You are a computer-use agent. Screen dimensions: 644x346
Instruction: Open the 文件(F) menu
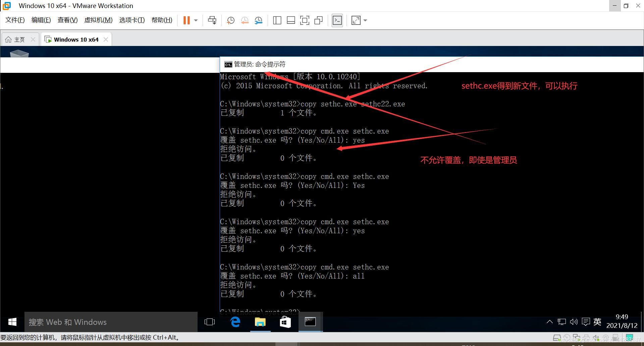click(x=15, y=20)
